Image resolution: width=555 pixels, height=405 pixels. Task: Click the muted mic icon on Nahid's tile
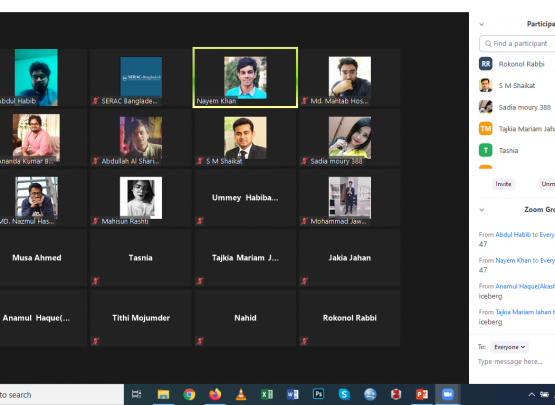point(200,341)
